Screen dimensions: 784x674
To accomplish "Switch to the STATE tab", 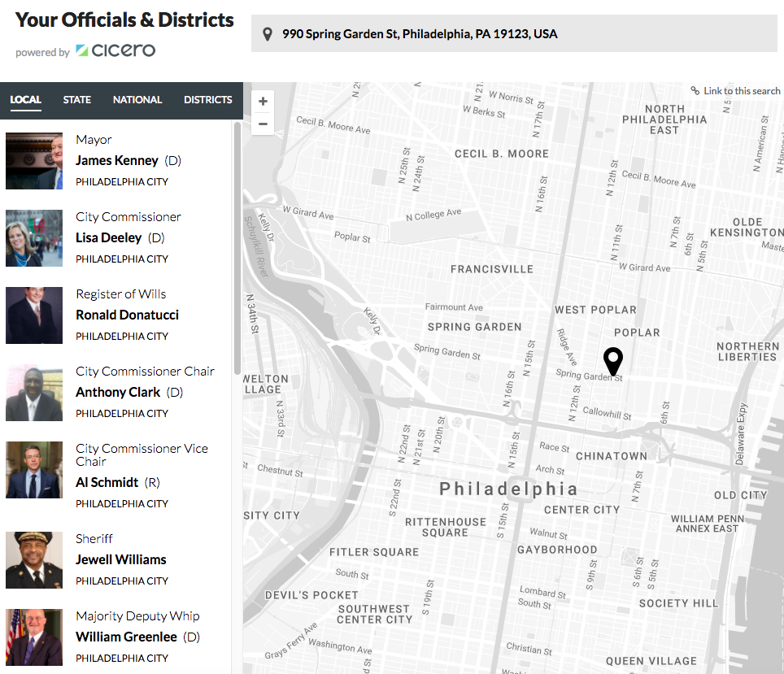I will point(76,99).
